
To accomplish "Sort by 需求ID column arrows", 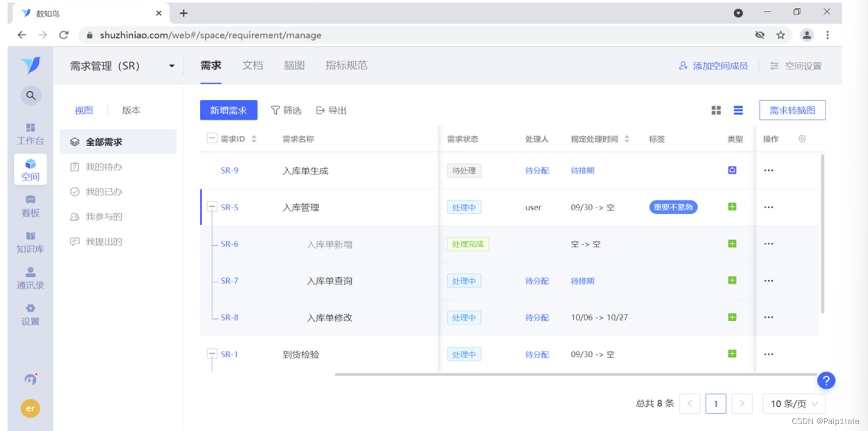I will (254, 139).
